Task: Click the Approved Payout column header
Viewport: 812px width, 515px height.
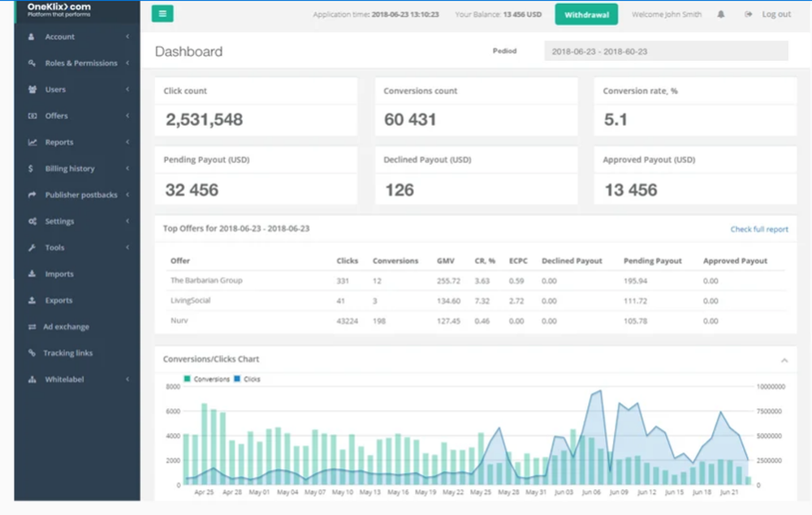Action: (x=735, y=261)
